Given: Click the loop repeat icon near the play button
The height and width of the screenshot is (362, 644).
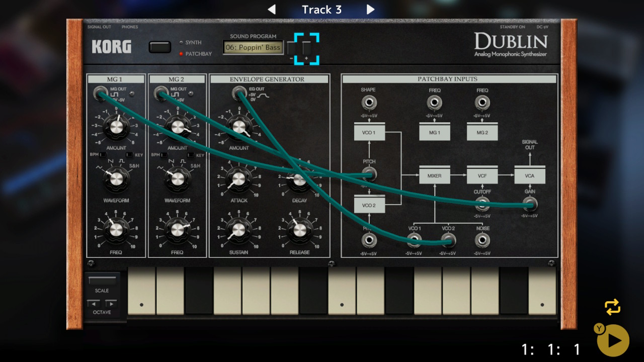Looking at the screenshot, I should (613, 307).
